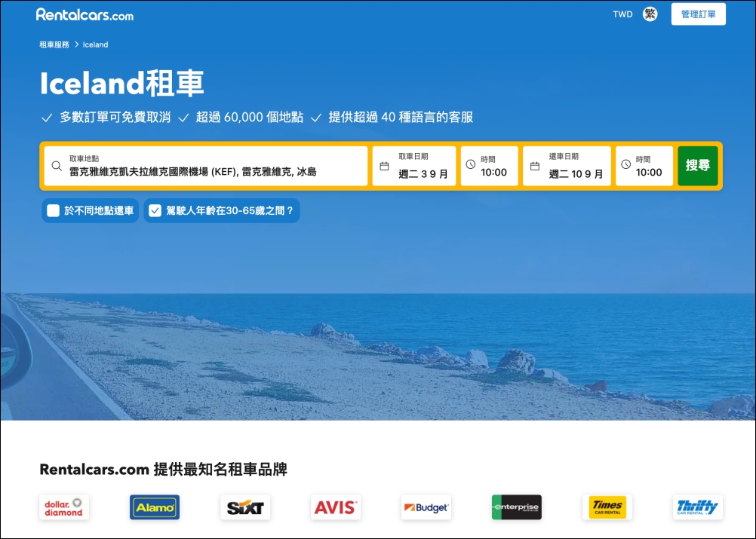Click clock icon next to pickup time

pyautogui.click(x=471, y=164)
